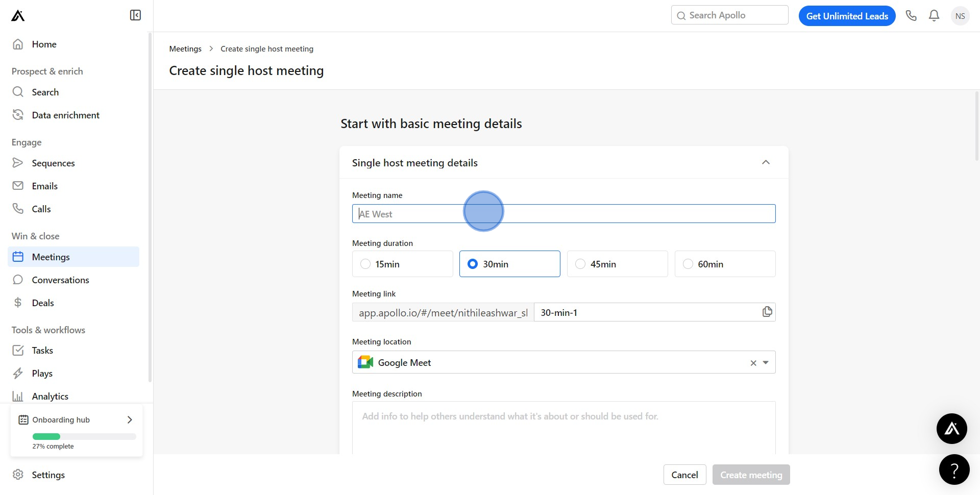Click the Calls phone icon in sidebar

point(18,209)
